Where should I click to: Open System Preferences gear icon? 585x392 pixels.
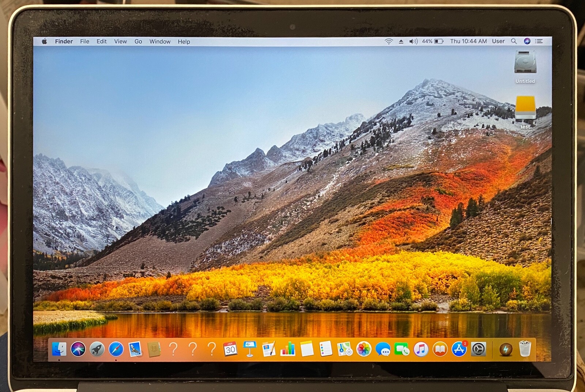point(478,350)
